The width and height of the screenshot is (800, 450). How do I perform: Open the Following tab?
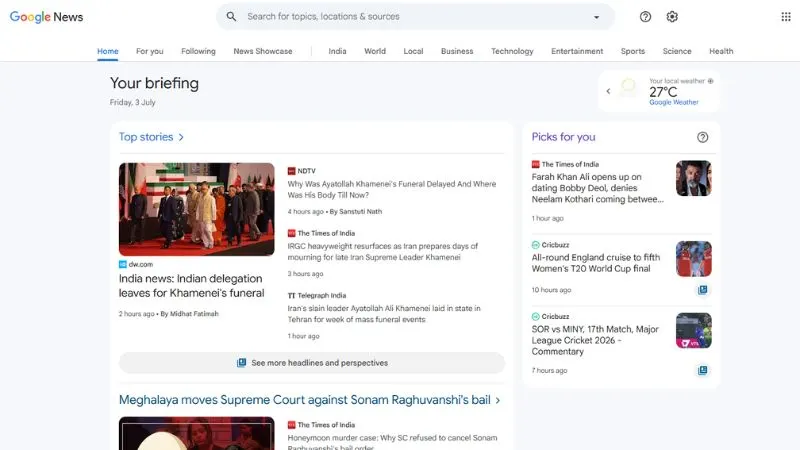198,51
